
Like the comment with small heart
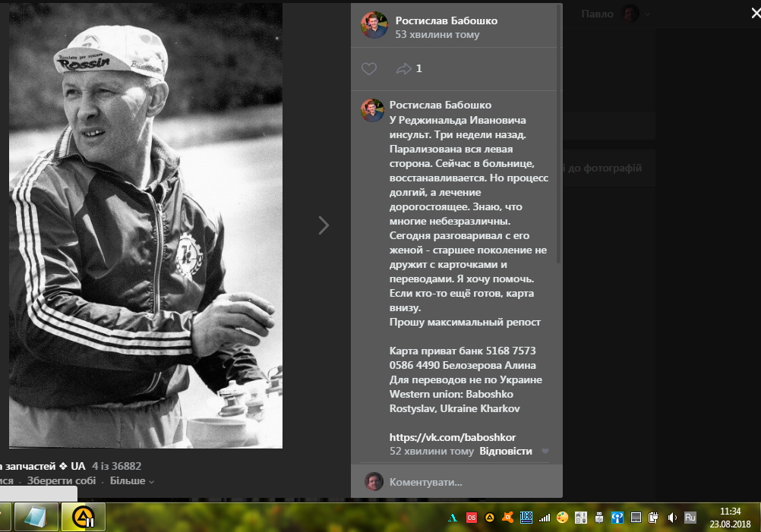pyautogui.click(x=545, y=452)
